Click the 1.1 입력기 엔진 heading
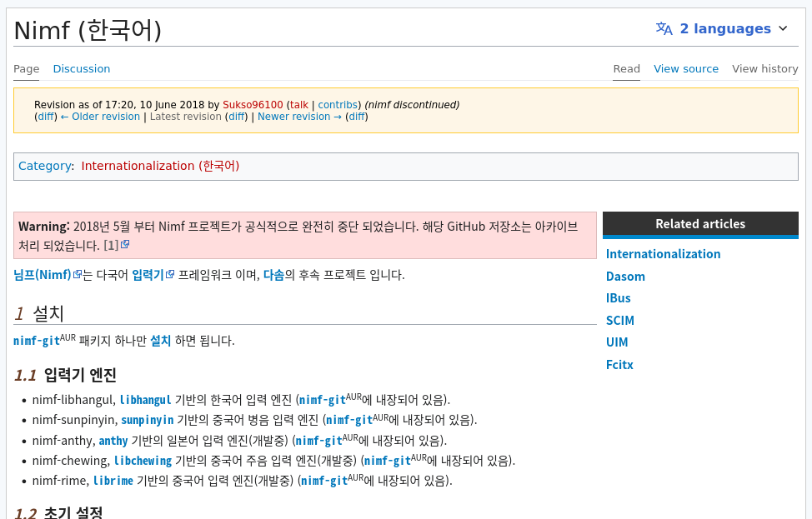Image resolution: width=812 pixels, height=519 pixels. click(65, 375)
